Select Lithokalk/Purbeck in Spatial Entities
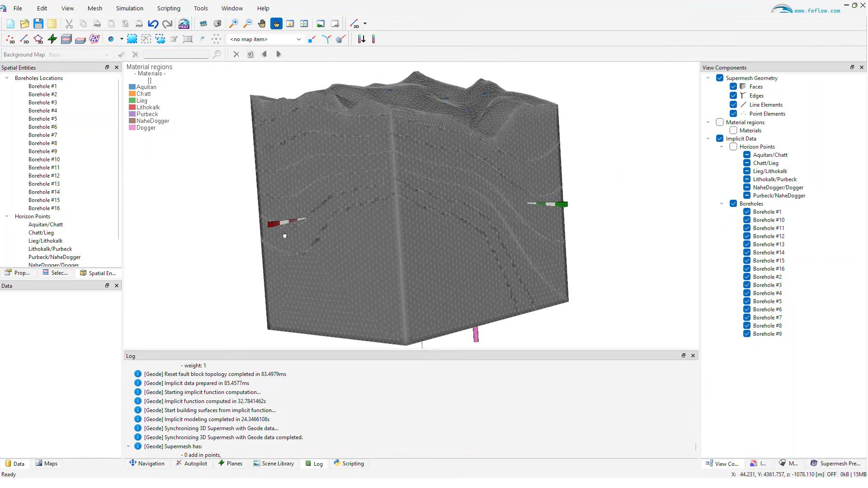This screenshot has height=488, width=868. point(50,249)
